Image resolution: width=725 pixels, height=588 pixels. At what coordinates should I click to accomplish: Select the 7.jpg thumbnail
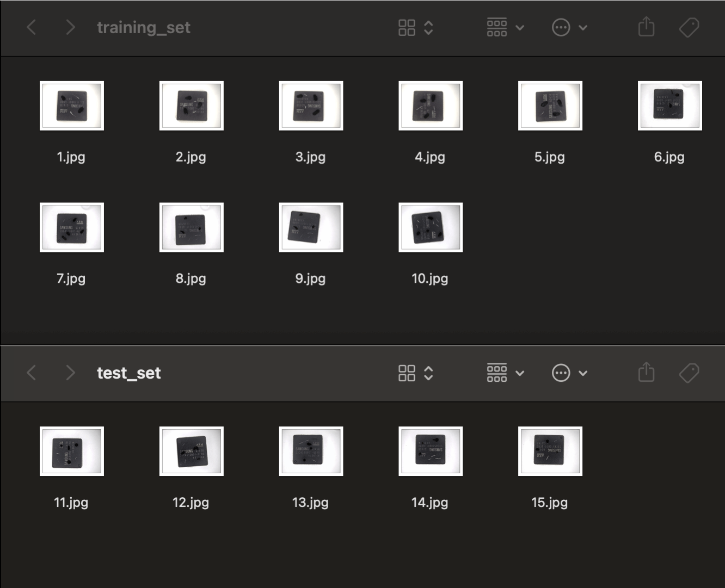click(72, 227)
